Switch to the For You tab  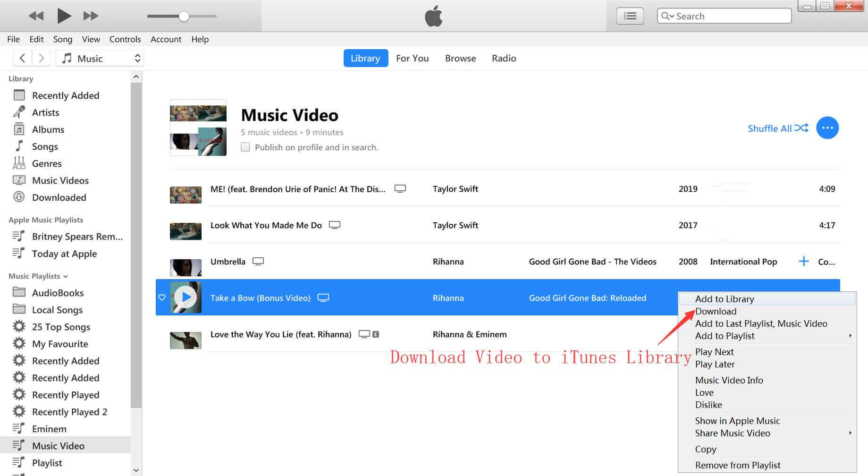tap(413, 58)
